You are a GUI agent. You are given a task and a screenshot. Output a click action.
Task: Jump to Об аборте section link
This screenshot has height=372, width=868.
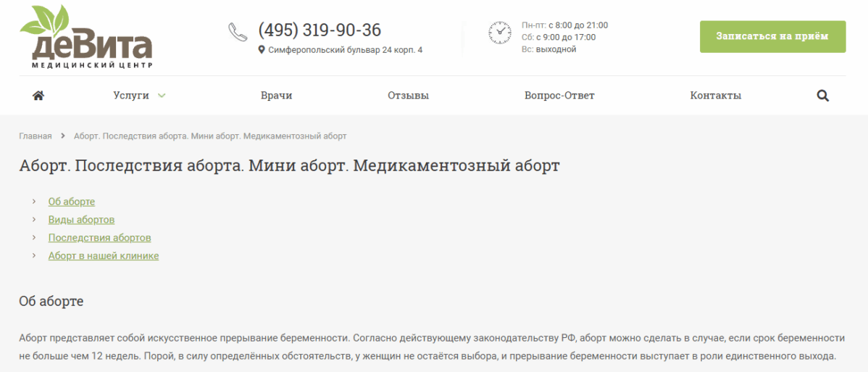tap(72, 202)
